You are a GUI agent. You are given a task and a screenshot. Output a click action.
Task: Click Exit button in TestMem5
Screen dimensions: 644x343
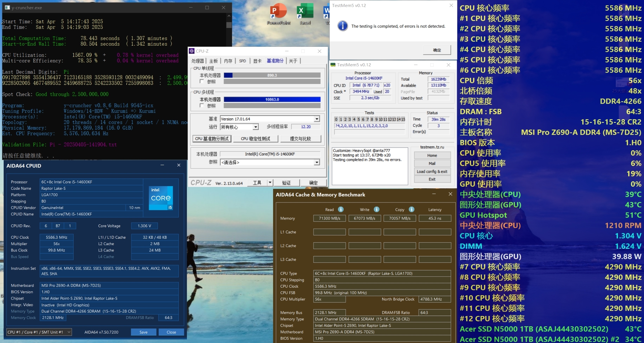click(x=432, y=179)
